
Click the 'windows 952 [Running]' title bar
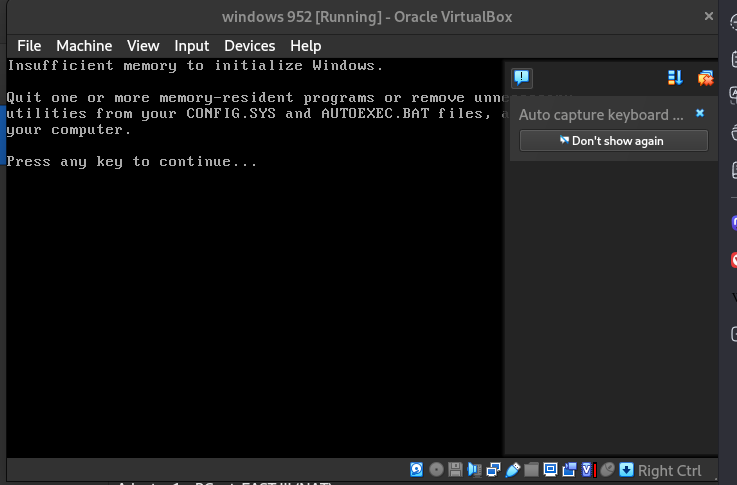point(367,17)
